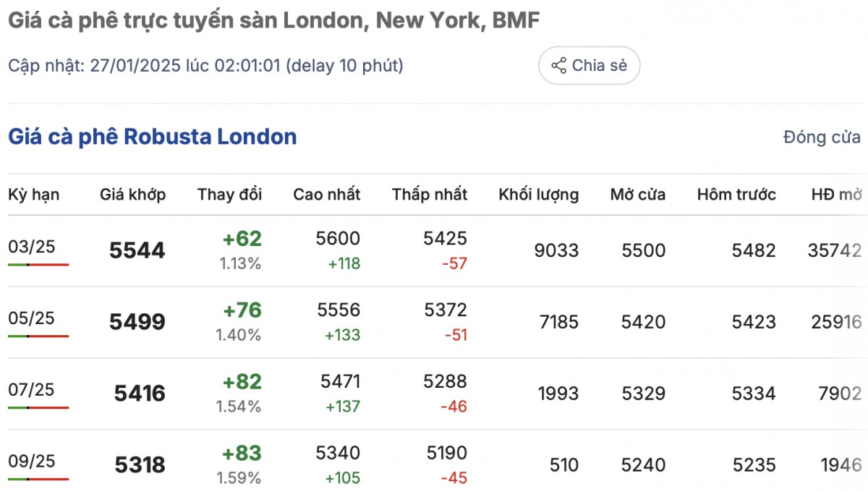This screenshot has width=868, height=492.
Task: Select the 03/25 contract term
Action: coord(31,247)
